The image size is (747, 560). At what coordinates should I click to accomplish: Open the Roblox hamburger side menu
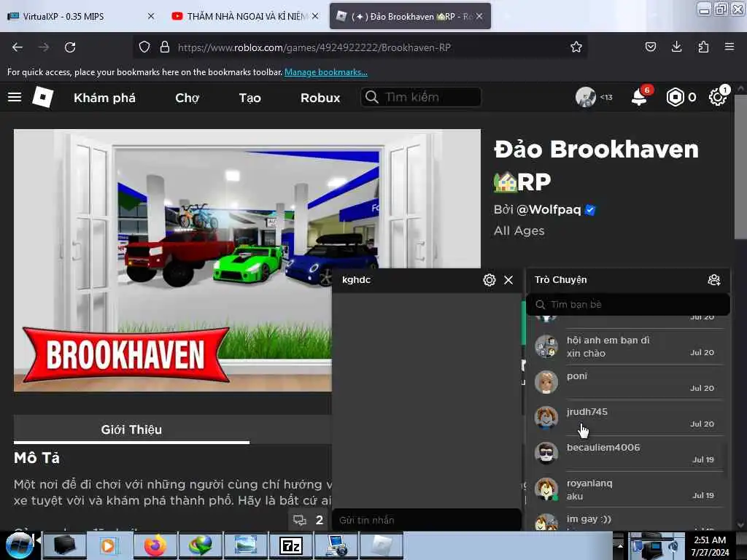pos(15,98)
